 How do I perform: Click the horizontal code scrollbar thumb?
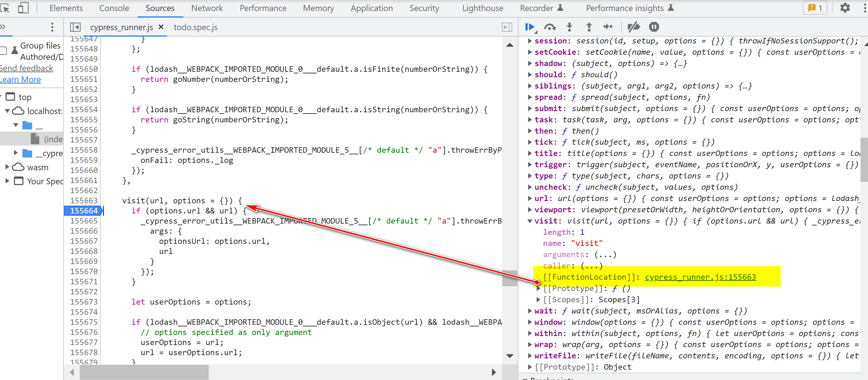144,372
